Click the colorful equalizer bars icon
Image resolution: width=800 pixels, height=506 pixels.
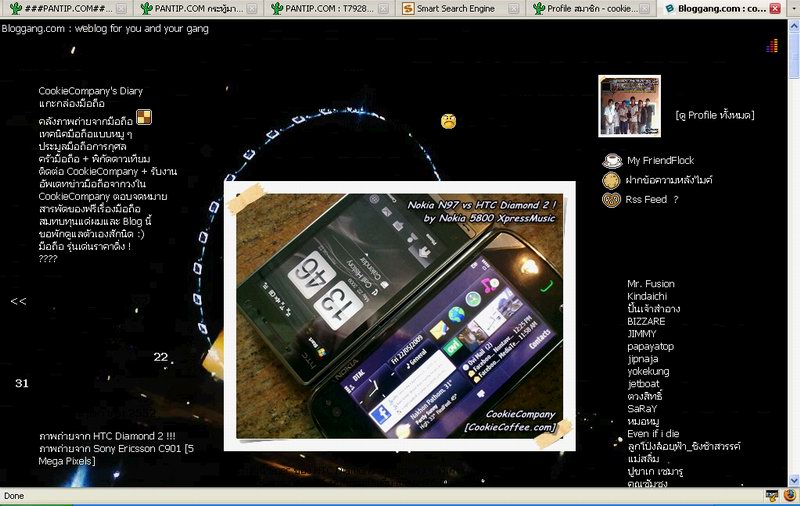click(772, 46)
